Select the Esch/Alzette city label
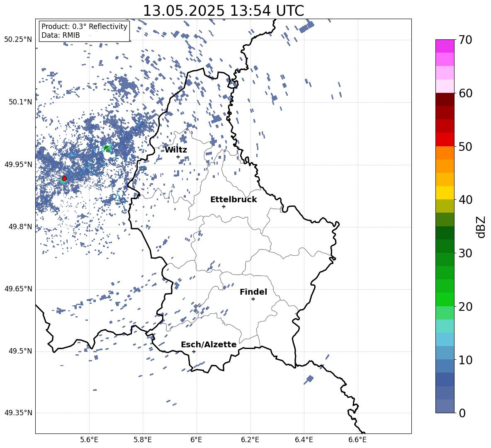The height and width of the screenshot is (448, 491). point(209,344)
